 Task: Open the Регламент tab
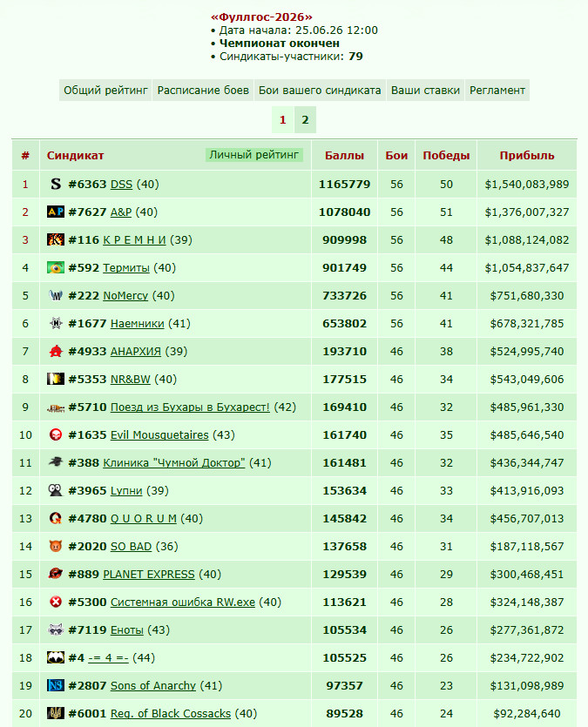tap(497, 91)
